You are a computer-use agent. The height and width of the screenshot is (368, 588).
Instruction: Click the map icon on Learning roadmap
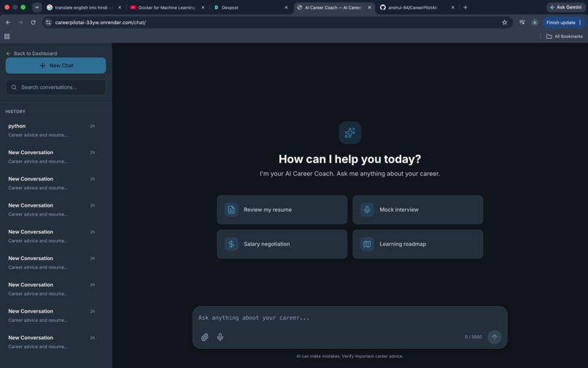click(367, 244)
